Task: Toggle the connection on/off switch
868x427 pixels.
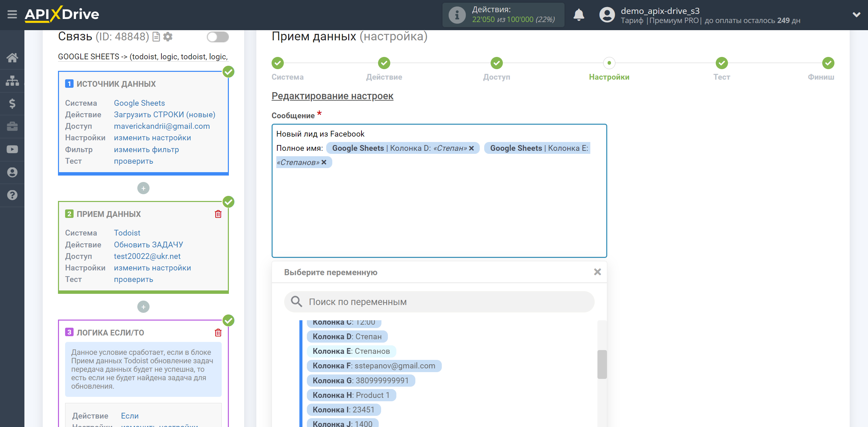Action: (218, 37)
